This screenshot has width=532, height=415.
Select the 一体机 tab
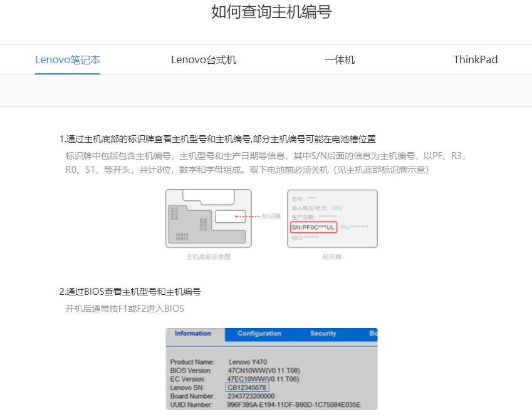point(339,60)
